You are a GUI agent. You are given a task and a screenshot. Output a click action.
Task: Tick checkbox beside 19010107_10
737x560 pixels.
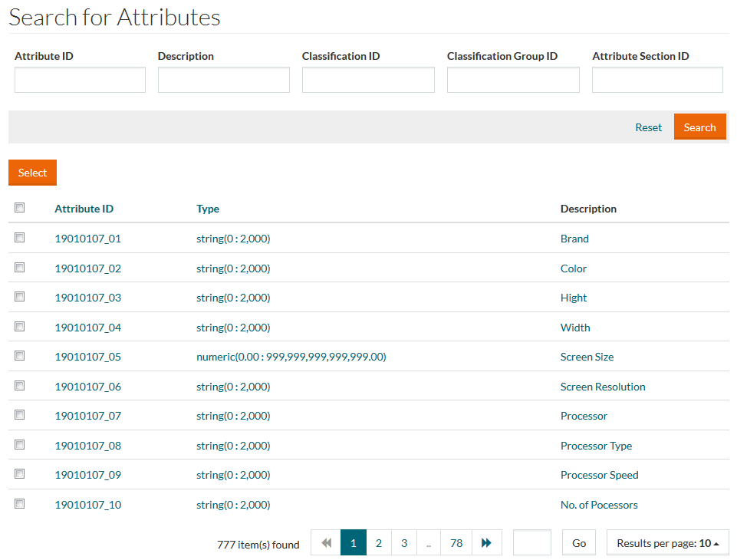[x=20, y=504]
